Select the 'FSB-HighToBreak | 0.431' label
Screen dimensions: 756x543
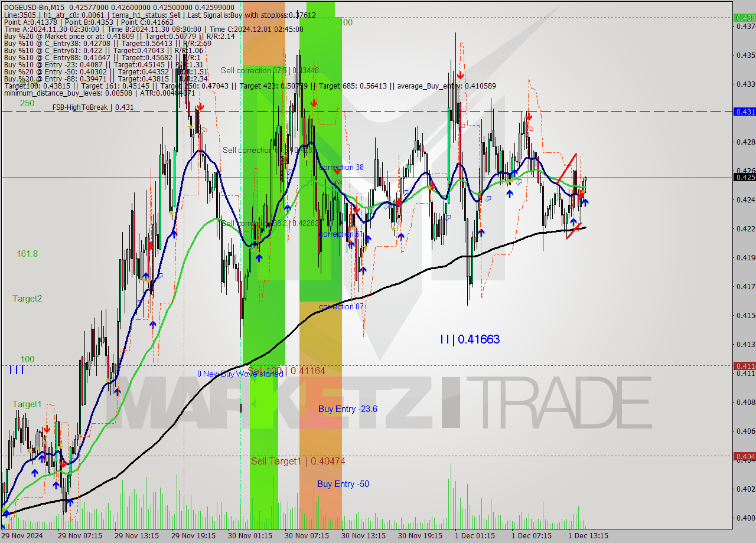tap(93, 107)
